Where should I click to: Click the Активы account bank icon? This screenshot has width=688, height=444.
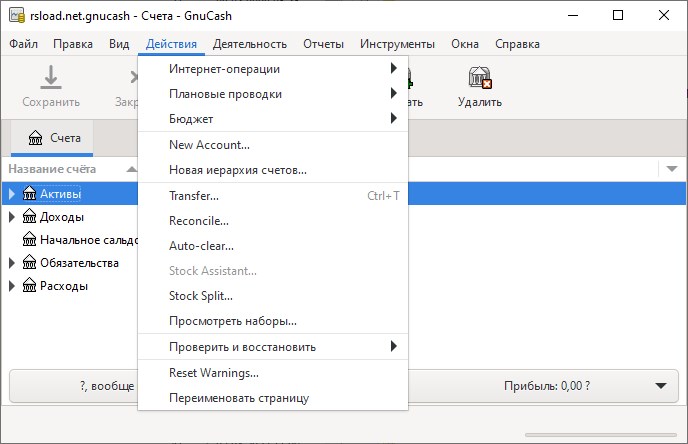[29, 193]
